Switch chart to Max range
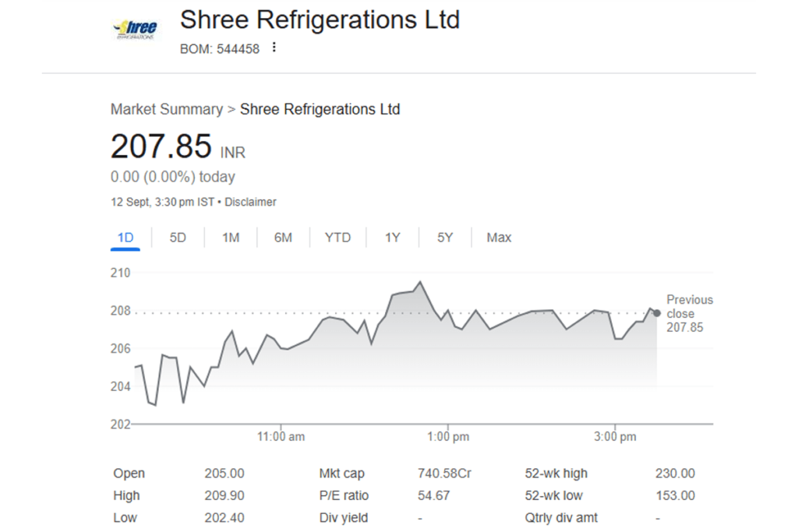798x532 pixels. (499, 238)
